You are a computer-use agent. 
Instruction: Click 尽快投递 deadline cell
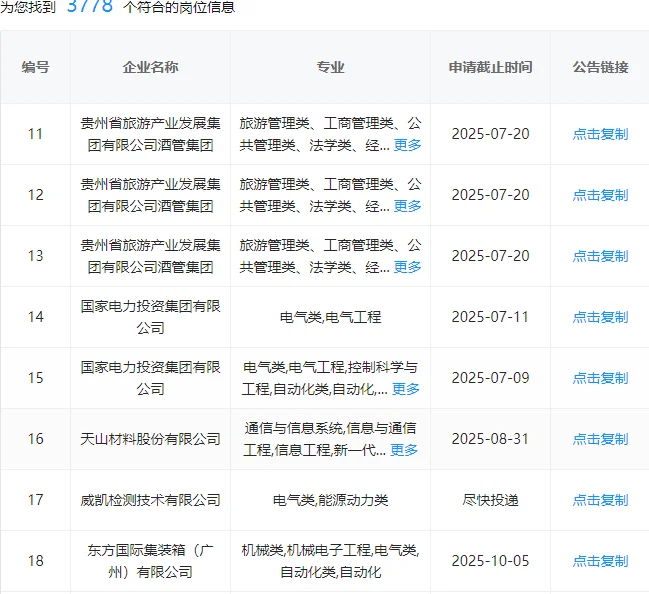490,500
